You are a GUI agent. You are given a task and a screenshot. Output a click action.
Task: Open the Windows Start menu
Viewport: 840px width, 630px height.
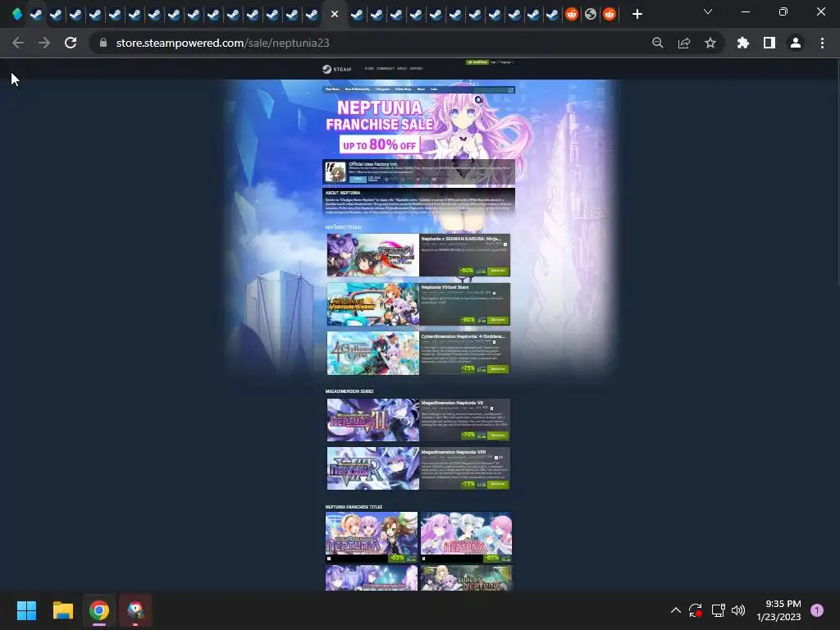(x=26, y=610)
